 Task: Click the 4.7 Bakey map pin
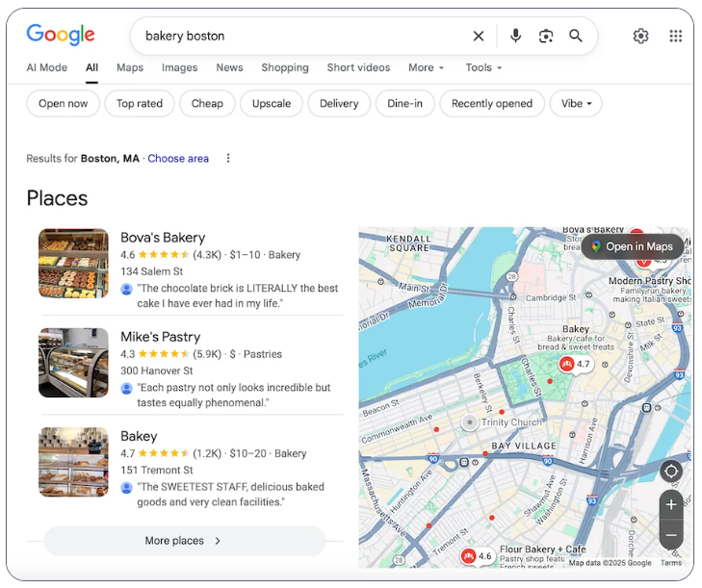point(576,365)
